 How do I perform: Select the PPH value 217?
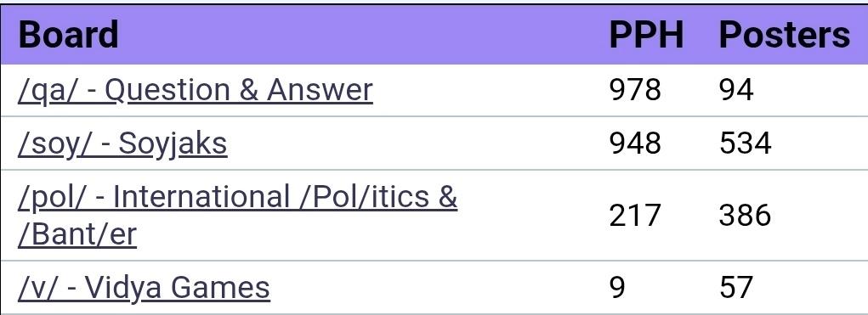point(635,215)
